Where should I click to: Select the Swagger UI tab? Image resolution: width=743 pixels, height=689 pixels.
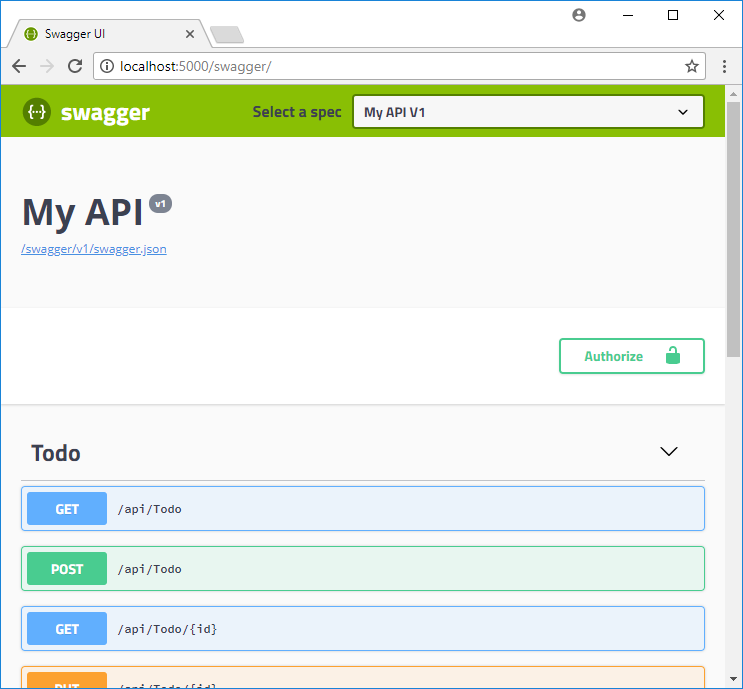coord(109,34)
